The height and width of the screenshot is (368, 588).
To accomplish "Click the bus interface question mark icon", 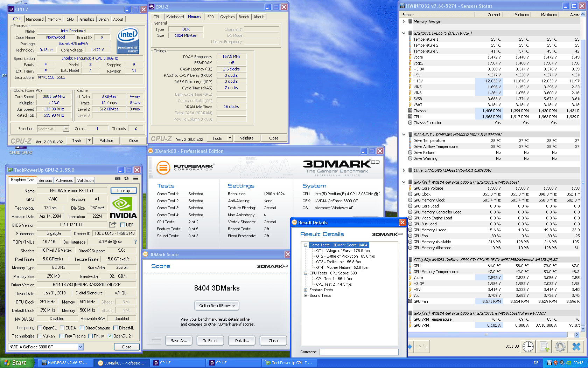I will coord(135,242).
